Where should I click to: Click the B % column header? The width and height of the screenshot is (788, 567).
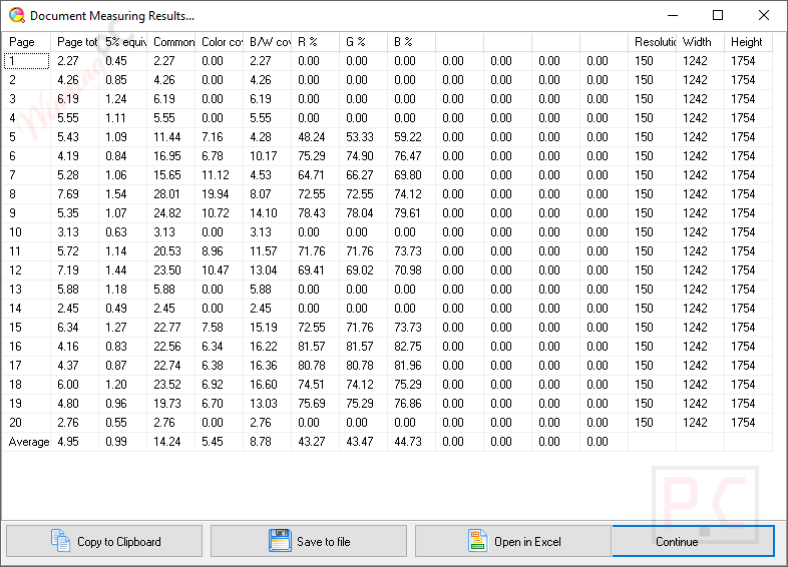coord(412,42)
